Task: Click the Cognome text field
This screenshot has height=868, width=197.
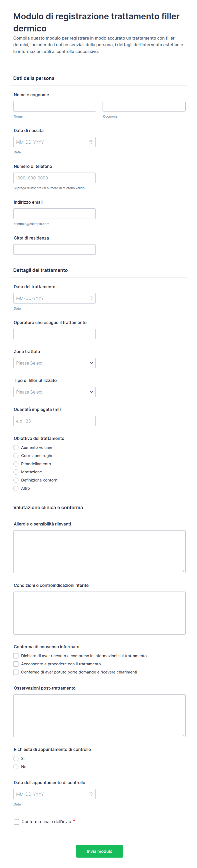Action: [144, 106]
